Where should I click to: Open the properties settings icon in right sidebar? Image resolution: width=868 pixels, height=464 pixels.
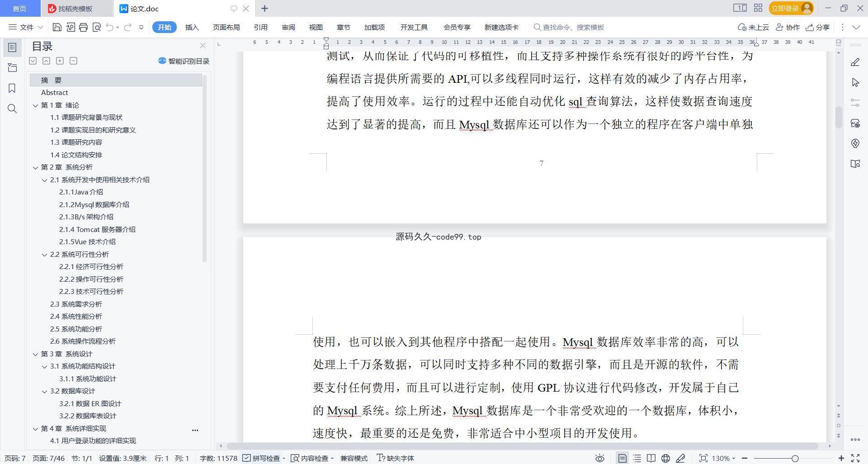coord(855,103)
